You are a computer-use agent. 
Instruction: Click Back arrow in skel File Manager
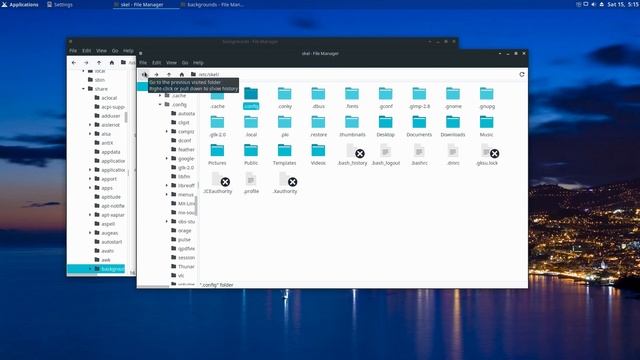(x=144, y=75)
